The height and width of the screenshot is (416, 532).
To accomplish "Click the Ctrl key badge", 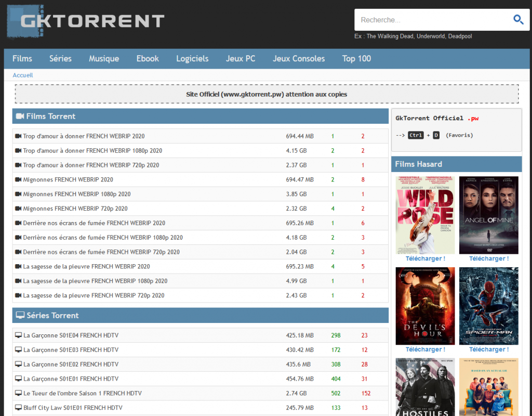I will pyautogui.click(x=416, y=135).
